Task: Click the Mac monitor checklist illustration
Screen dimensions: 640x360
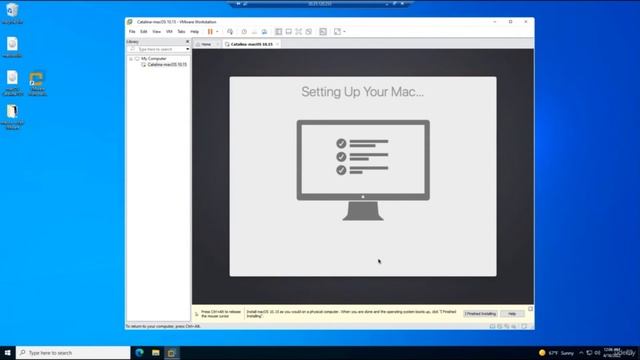Action: (363, 170)
